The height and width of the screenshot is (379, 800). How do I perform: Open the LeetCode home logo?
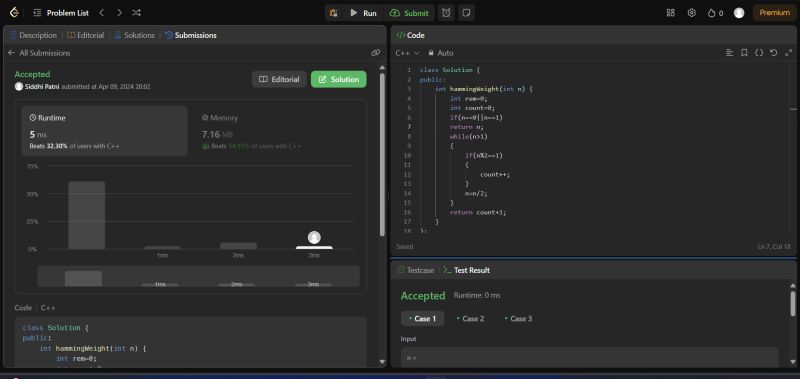click(x=14, y=13)
